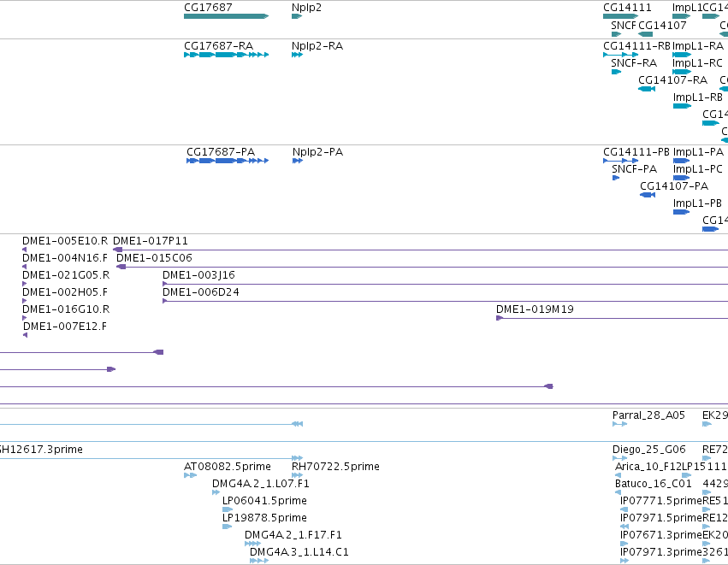The width and height of the screenshot is (728, 565).
Task: Select the ImpL1-PA protein label
Action: pyautogui.click(x=698, y=152)
